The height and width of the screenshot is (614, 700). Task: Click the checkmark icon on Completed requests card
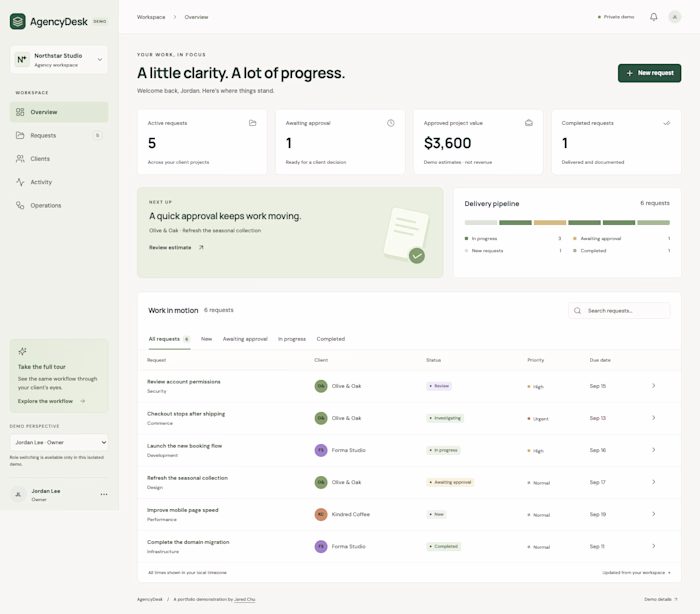667,123
